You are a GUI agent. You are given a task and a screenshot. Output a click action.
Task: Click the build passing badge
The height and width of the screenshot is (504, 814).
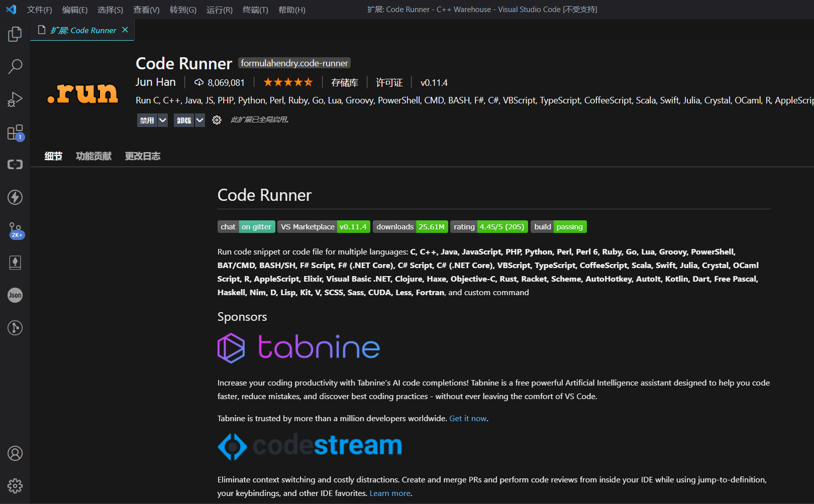point(559,227)
